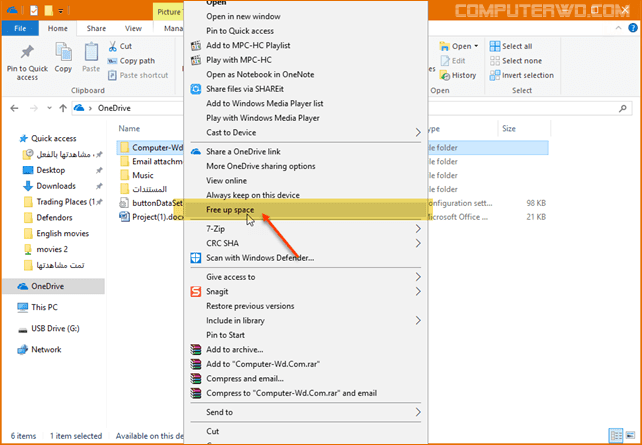This screenshot has height=445, width=642.
Task: Expand the Give access to submenu arrow
Action: pyautogui.click(x=418, y=277)
